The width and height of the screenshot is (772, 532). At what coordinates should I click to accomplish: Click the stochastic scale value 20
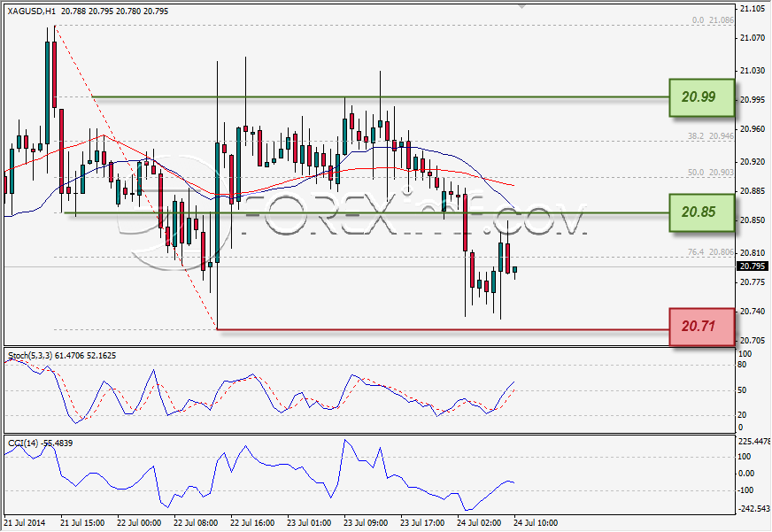point(743,415)
